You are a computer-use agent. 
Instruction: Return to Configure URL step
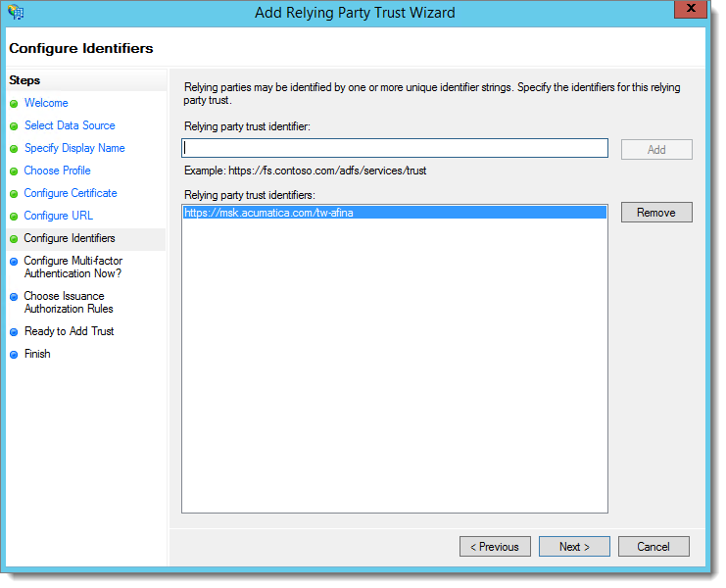coord(59,216)
